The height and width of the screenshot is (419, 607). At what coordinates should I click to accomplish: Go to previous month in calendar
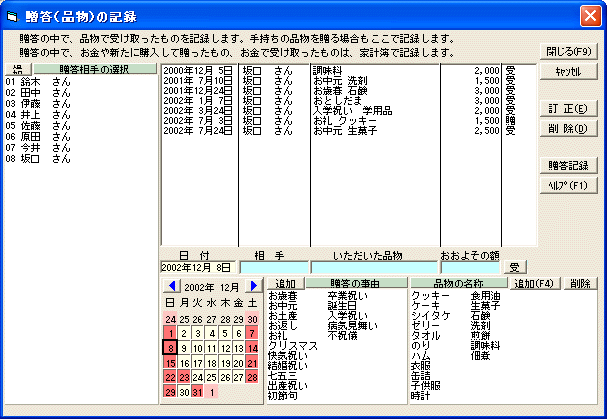coord(172,286)
